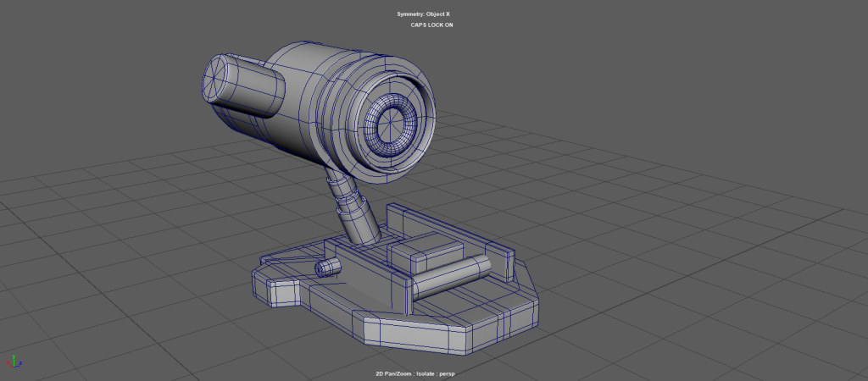Click the "CAPS LOCK ON" message

point(431,25)
